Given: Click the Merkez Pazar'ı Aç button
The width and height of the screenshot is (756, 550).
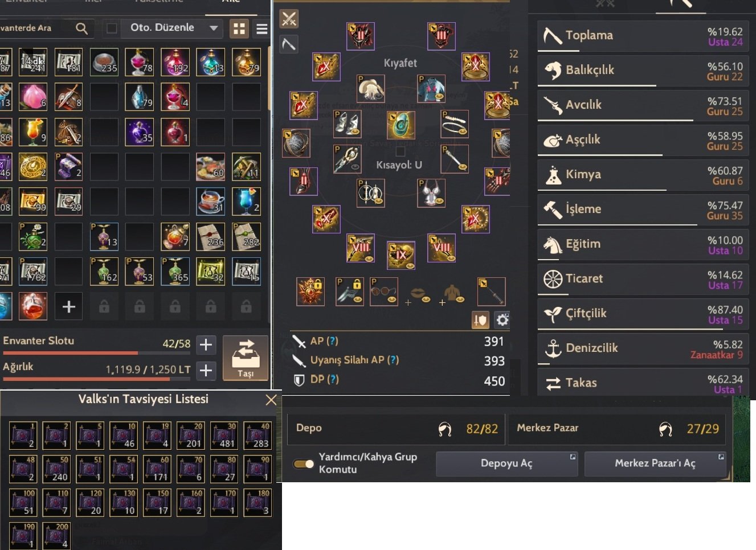Looking at the screenshot, I should pyautogui.click(x=655, y=463).
